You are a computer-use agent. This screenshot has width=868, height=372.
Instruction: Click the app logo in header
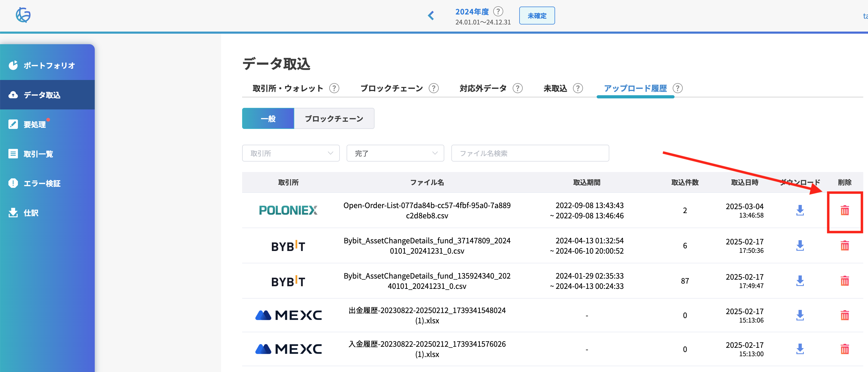point(23,15)
